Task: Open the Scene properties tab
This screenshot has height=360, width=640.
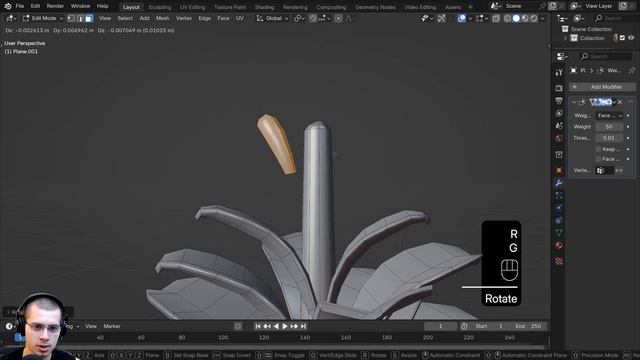Action: [559, 126]
